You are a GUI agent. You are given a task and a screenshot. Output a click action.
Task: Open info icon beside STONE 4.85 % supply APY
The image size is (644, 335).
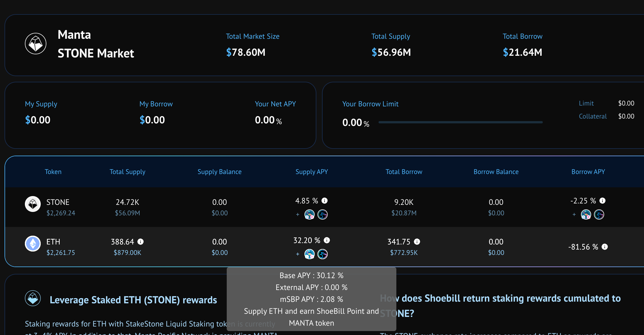coord(325,201)
